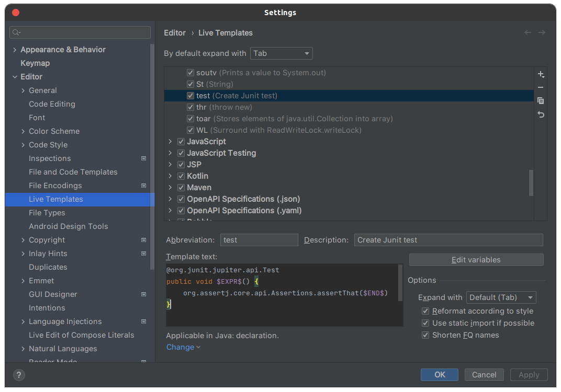This screenshot has height=392, width=561.
Task: Click the Abbreviation input field
Action: point(259,240)
